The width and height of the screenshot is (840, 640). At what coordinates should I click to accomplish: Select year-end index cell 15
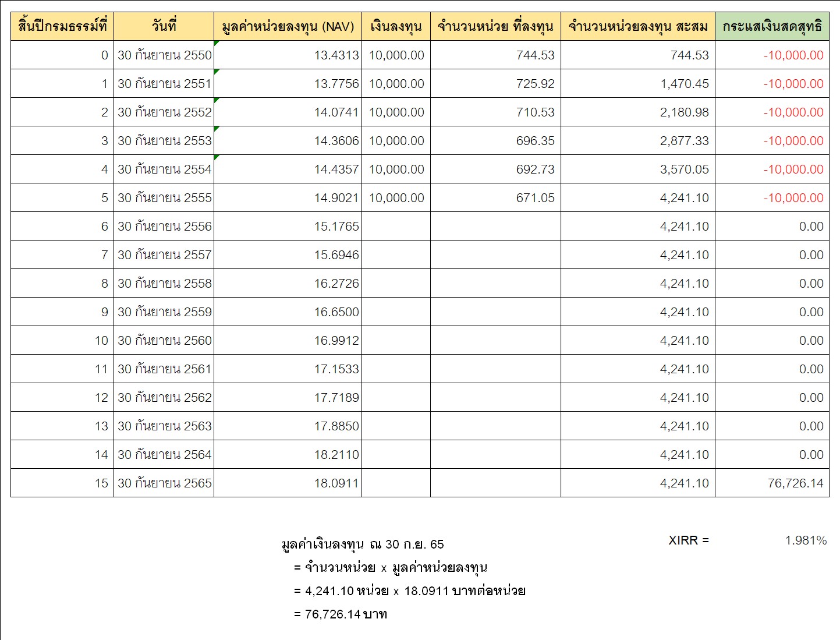point(101,483)
